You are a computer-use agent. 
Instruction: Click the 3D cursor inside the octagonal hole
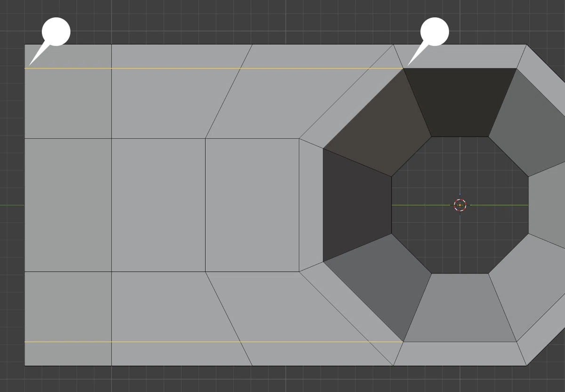[460, 205]
